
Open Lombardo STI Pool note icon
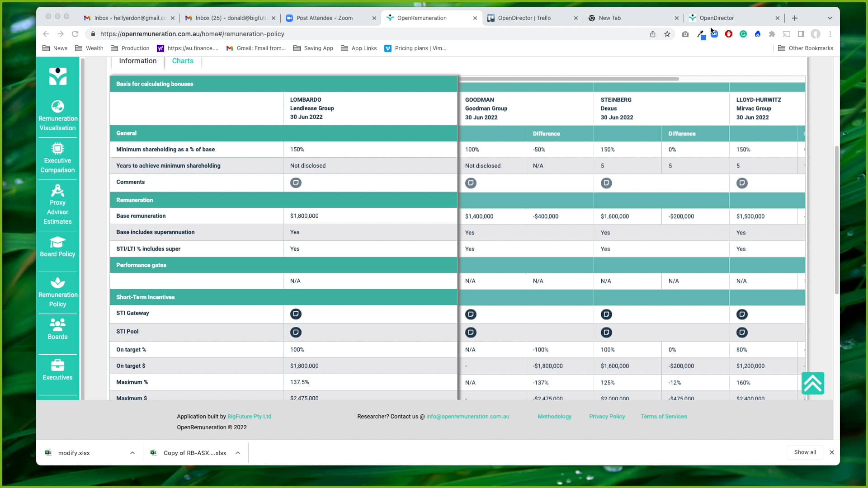296,332
